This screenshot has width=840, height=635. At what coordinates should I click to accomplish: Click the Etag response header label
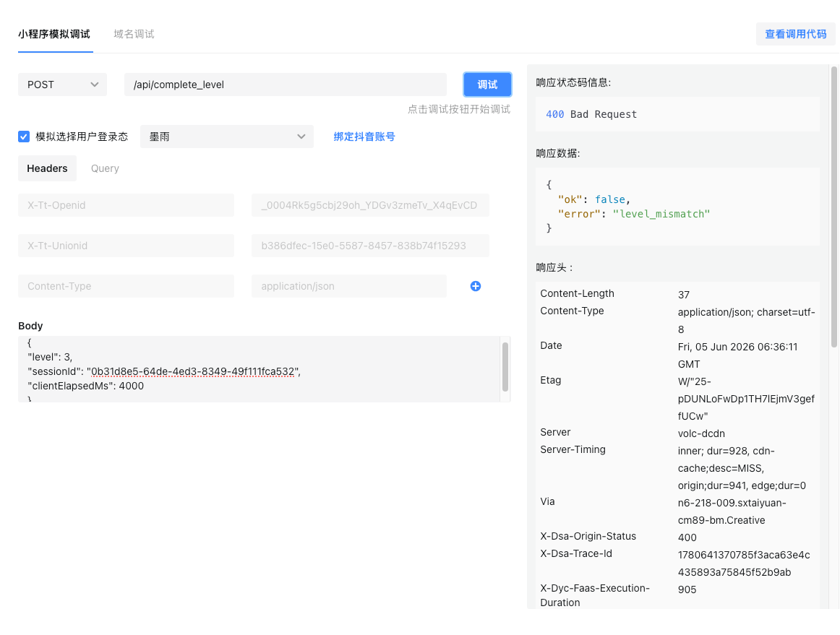(x=550, y=380)
